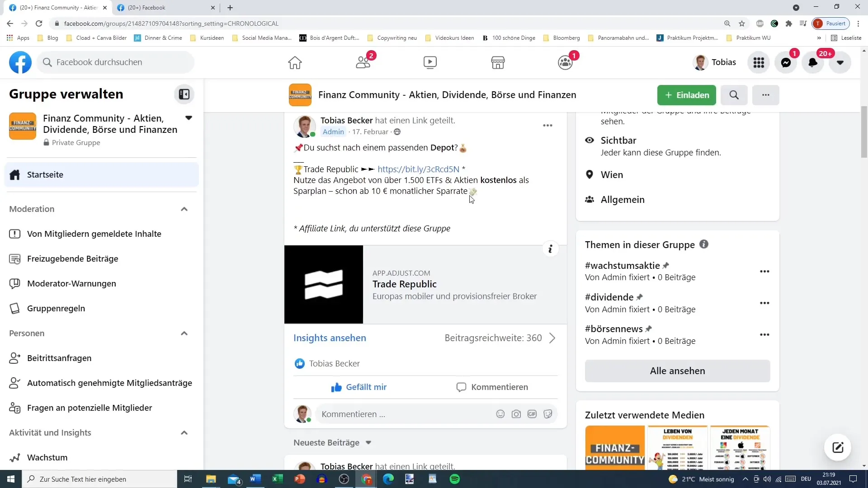Expand the Moderation section chevron
Viewport: 868px width, 488px height.
184,209
